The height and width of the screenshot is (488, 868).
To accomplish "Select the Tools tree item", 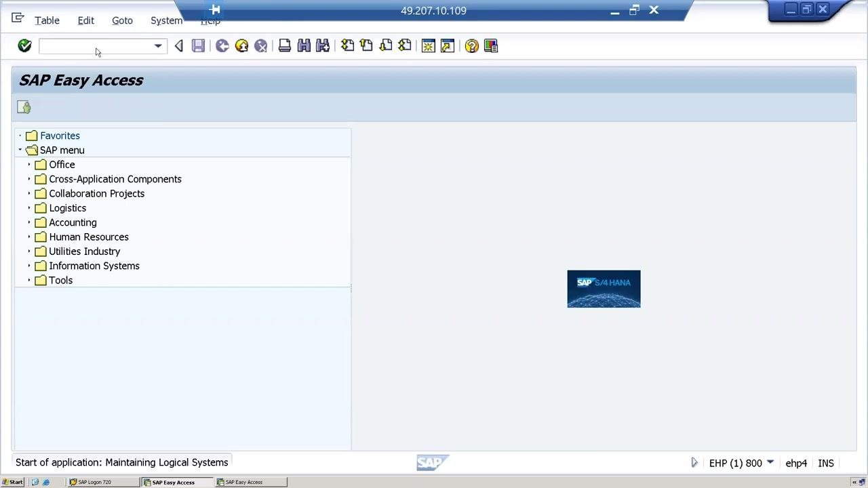I will coord(60,280).
